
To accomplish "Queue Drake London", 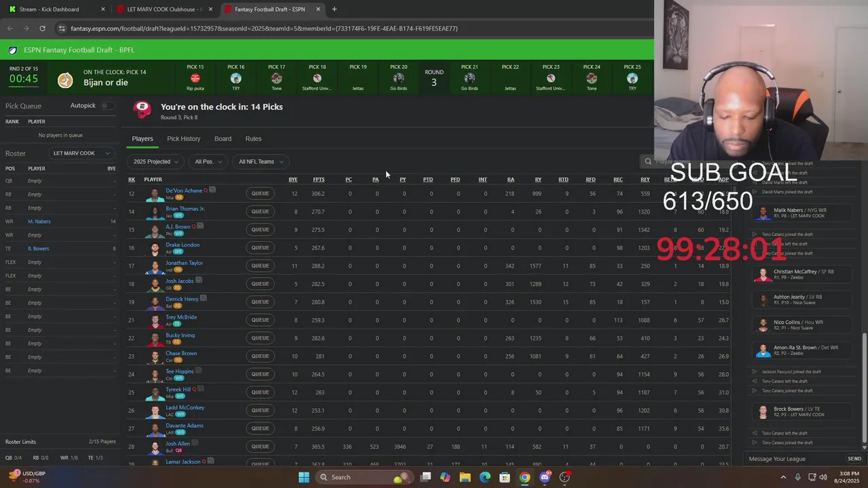I will pyautogui.click(x=260, y=247).
